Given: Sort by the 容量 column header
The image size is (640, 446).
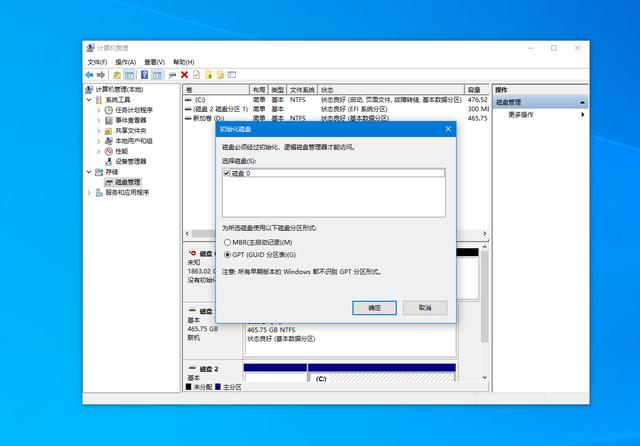Looking at the screenshot, I should [x=476, y=90].
